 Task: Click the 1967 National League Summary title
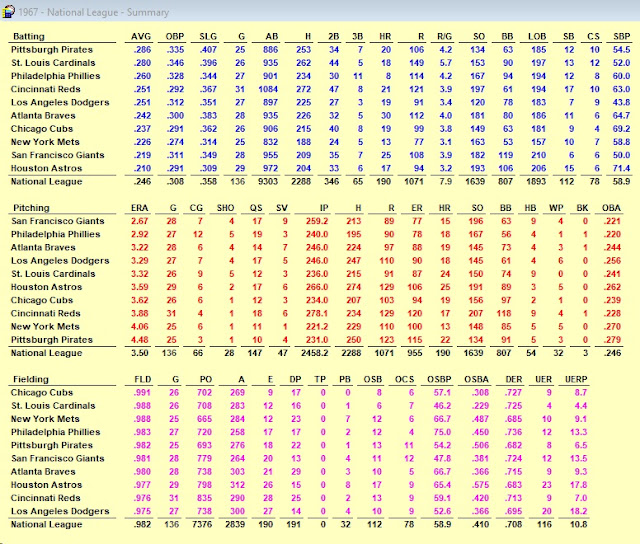pos(93,12)
